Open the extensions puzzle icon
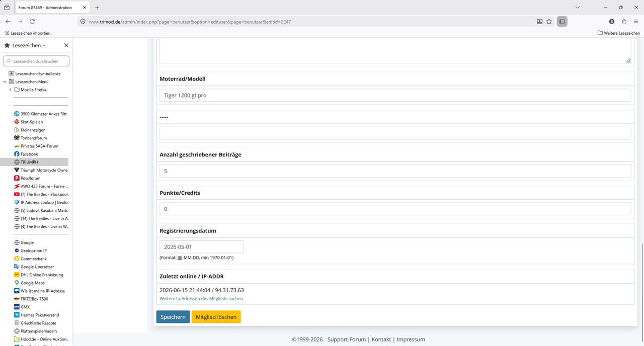The image size is (644, 346). click(624, 22)
